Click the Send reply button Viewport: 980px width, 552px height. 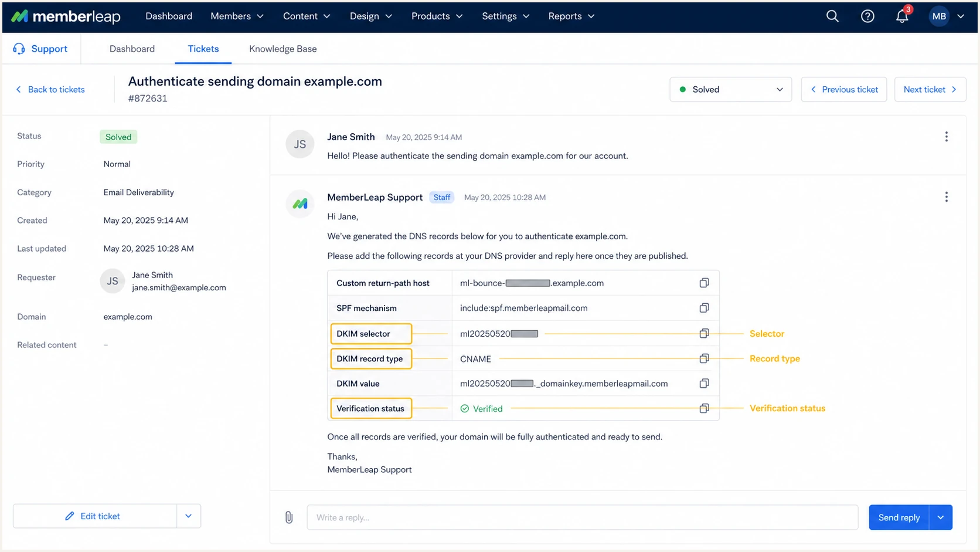coord(899,517)
